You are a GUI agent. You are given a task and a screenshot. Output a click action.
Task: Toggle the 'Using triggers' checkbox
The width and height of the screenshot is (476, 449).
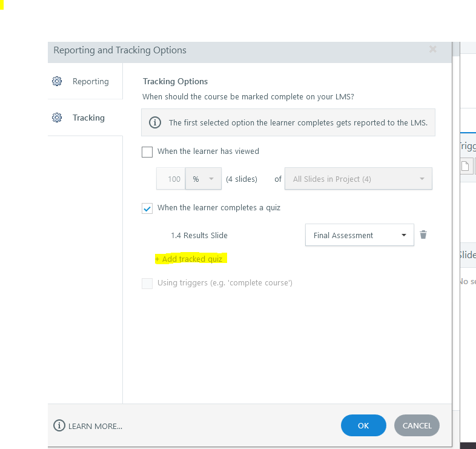point(147,283)
